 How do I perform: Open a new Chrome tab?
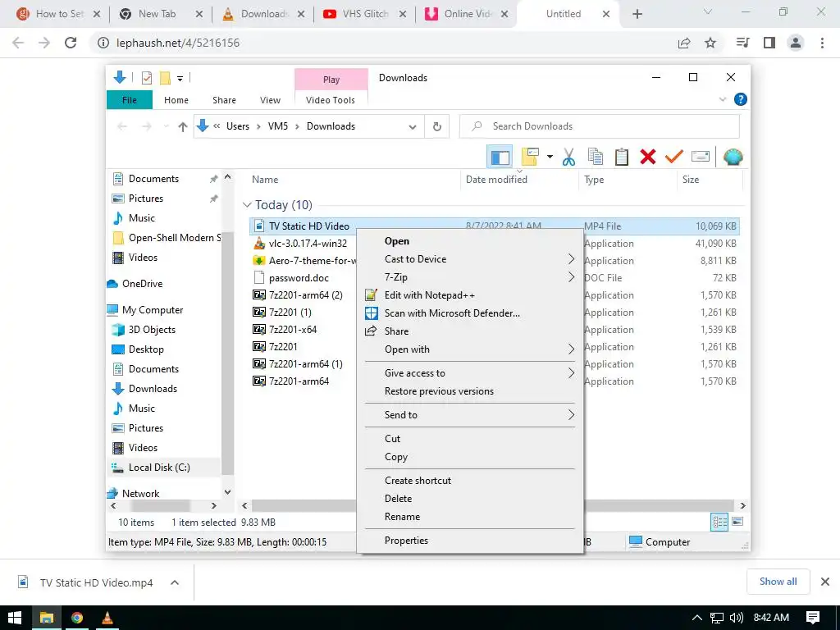click(x=637, y=15)
